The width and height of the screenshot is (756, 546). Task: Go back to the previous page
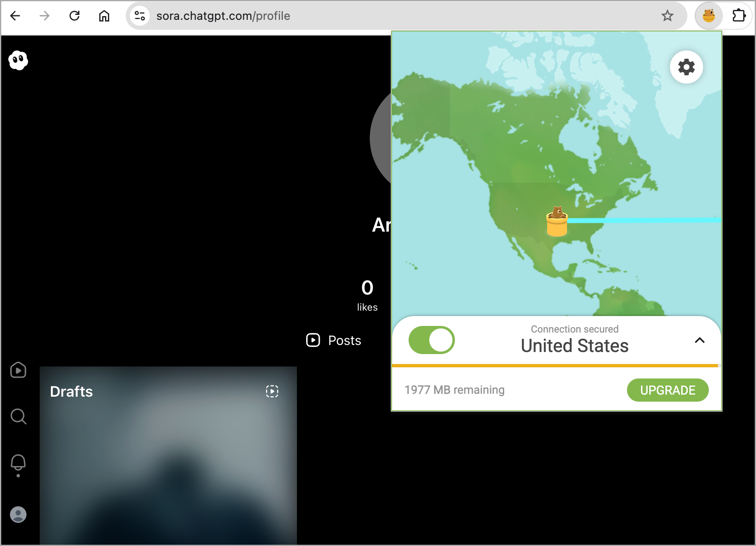15,16
